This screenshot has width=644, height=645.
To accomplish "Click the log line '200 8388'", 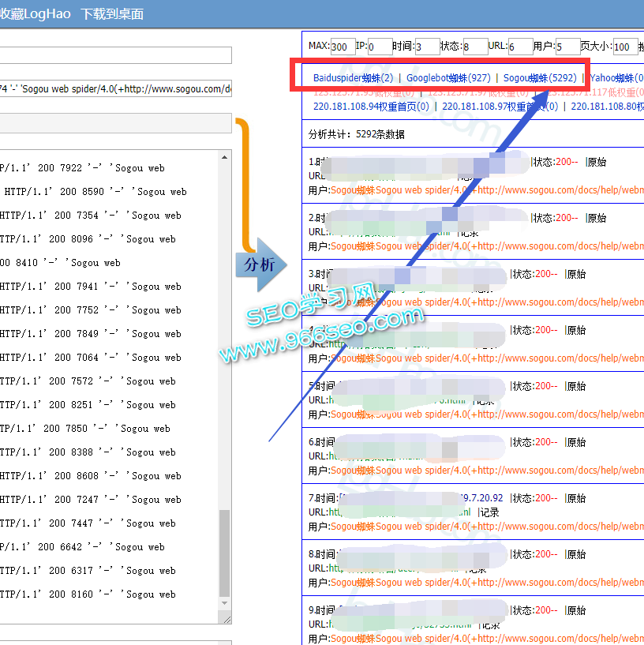I will [x=88, y=452].
